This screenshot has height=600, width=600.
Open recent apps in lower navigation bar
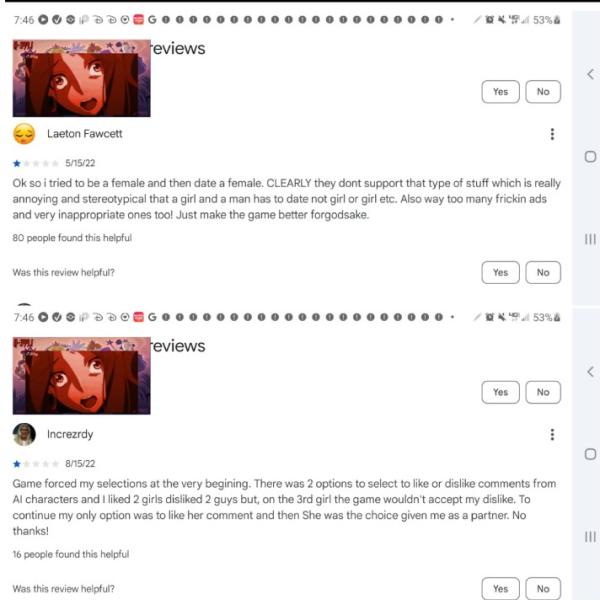[x=590, y=536]
